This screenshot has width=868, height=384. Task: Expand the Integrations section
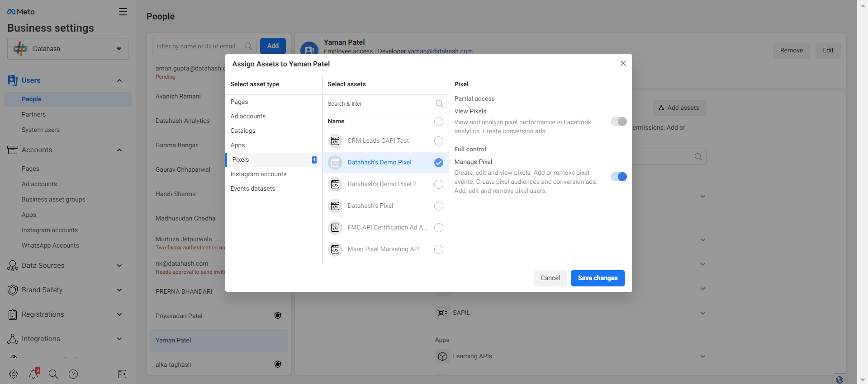pyautogui.click(x=119, y=339)
